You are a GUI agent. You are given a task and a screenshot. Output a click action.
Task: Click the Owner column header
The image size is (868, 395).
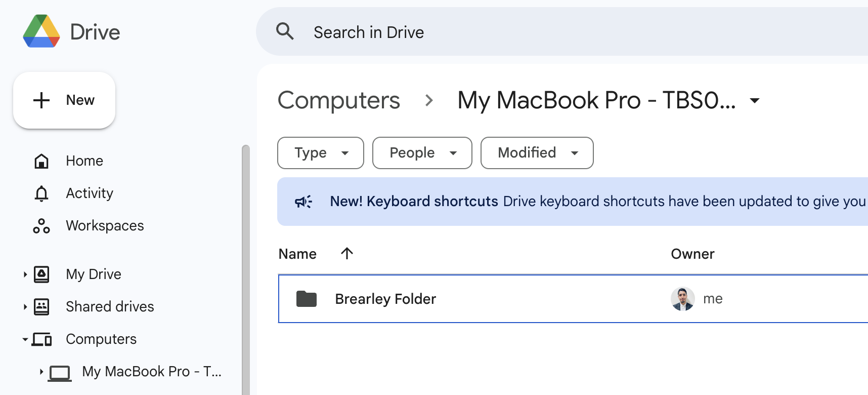[692, 254]
